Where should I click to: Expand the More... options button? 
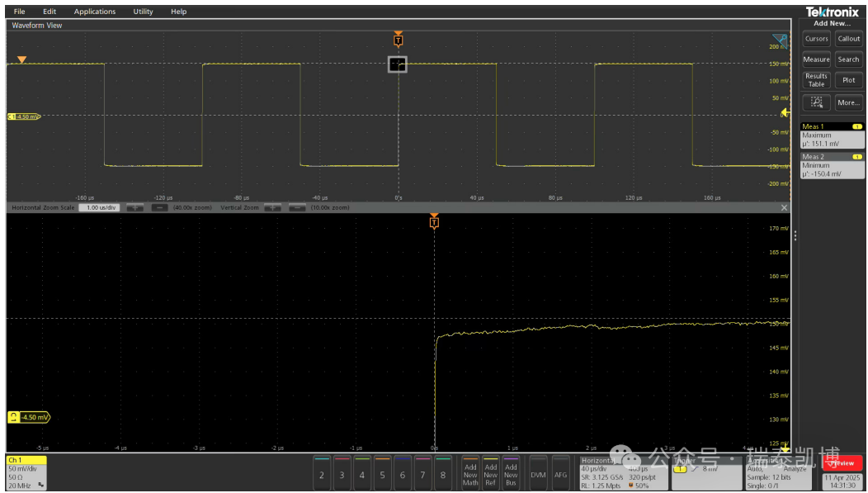[x=848, y=102]
